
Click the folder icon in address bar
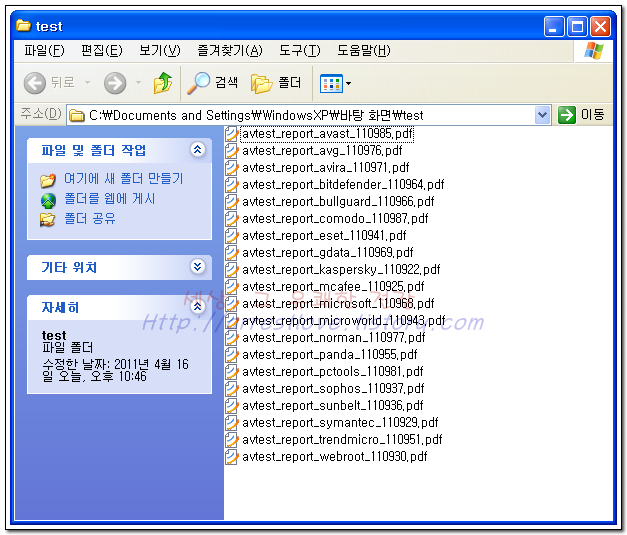pos(77,116)
